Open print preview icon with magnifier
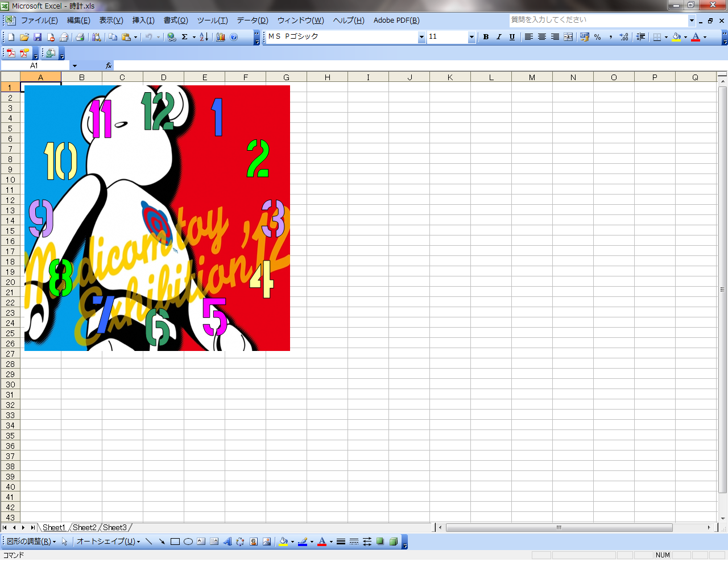Viewport: 728px width, 562px height. pos(97,37)
